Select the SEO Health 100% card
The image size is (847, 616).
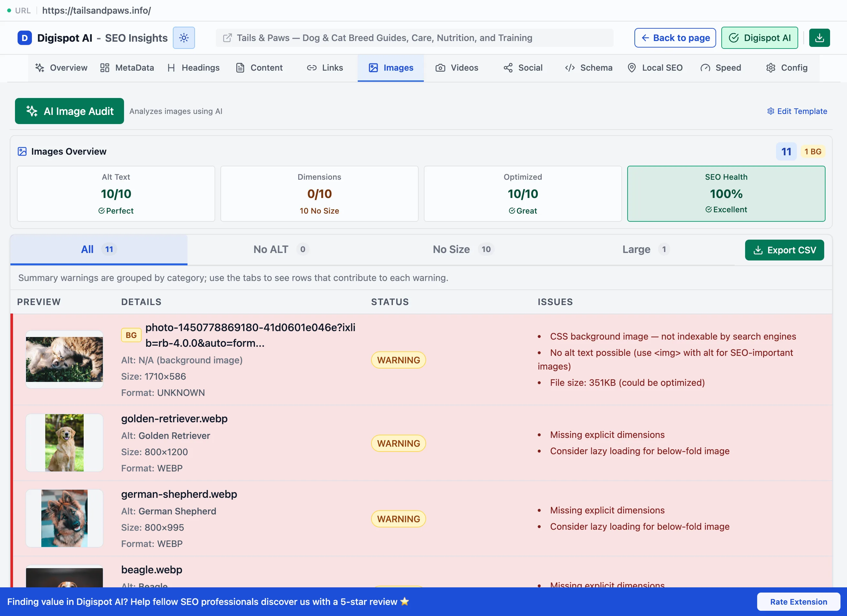pos(726,194)
